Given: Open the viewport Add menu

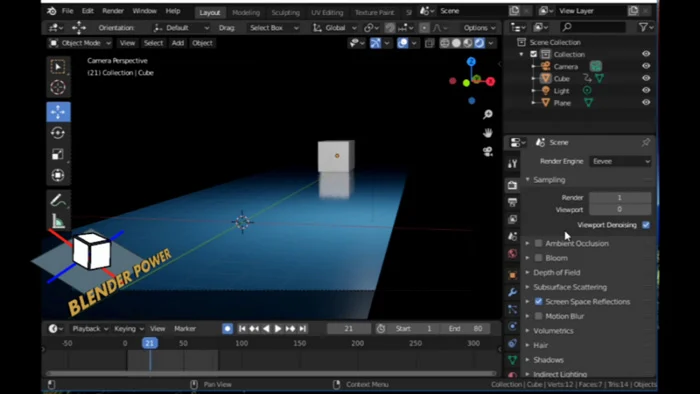Looking at the screenshot, I should [x=178, y=43].
